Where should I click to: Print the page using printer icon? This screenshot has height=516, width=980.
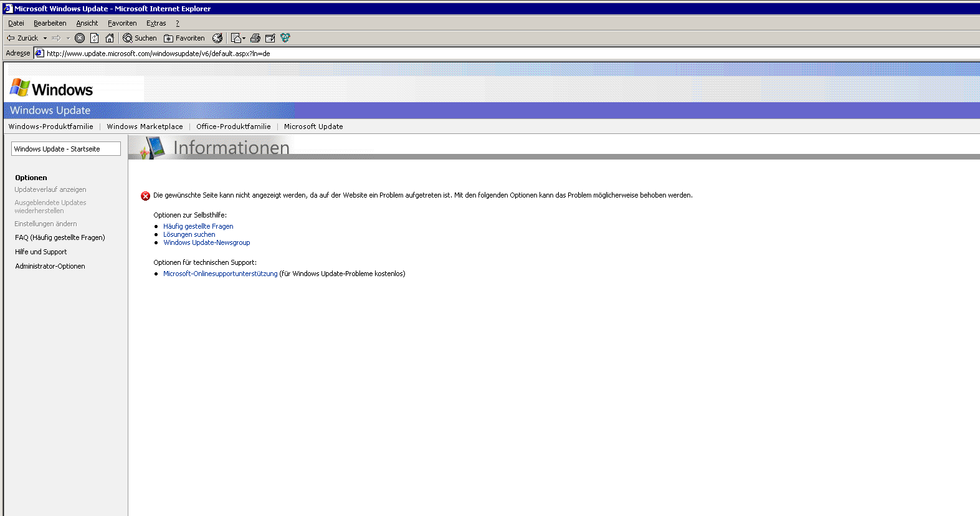tap(255, 38)
